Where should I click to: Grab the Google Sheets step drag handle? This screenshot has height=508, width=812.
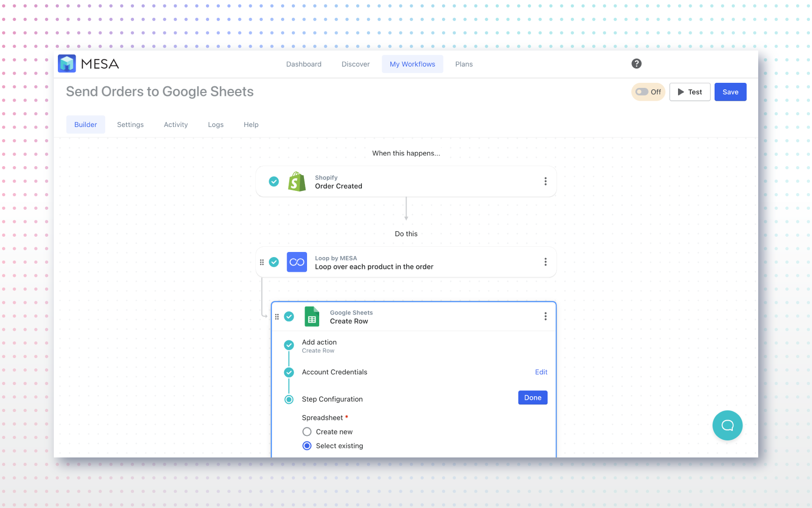[x=277, y=316]
